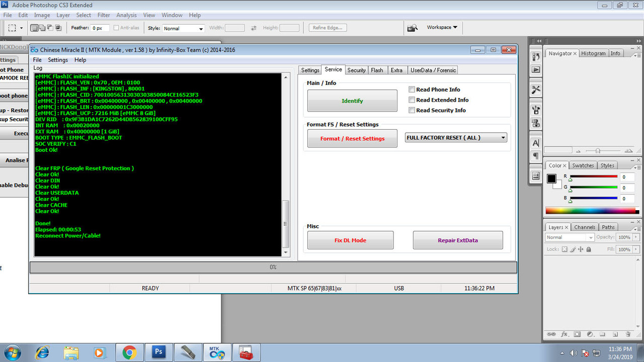Open Photoshop Filter menu
This screenshot has height=362, width=644.
[x=104, y=15]
